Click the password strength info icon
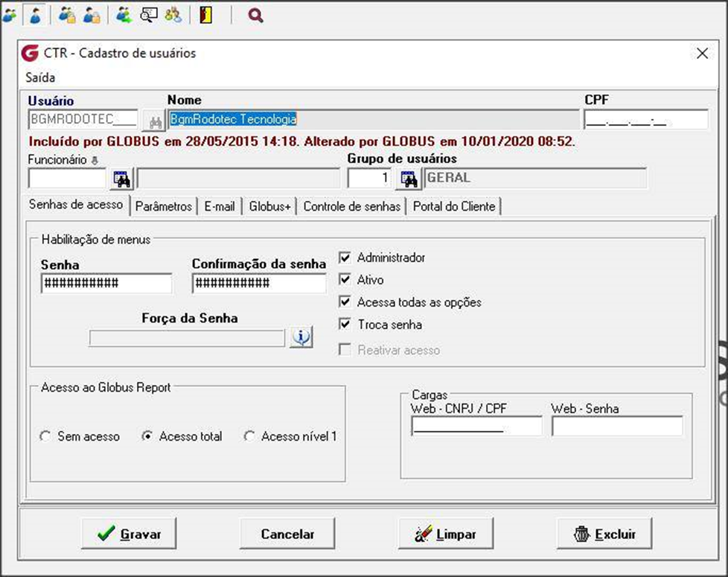Viewport: 728px width, 577px height. pyautogui.click(x=301, y=337)
